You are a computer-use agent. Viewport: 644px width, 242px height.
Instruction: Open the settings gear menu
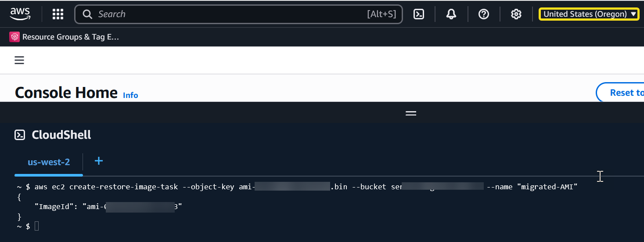pos(516,14)
